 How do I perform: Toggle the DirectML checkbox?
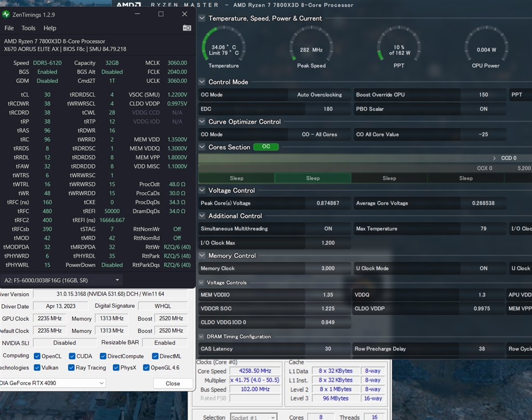155,356
